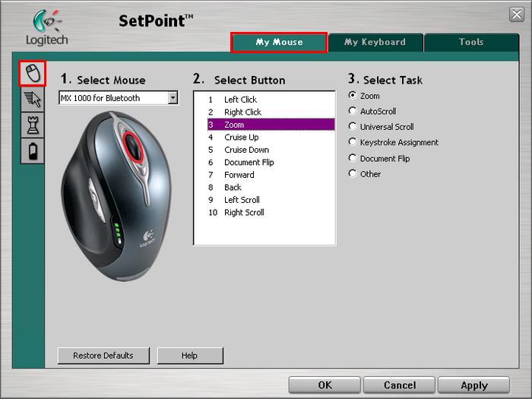This screenshot has height=399, width=532.
Task: Close the SetPoint window
Action: (x=517, y=14)
